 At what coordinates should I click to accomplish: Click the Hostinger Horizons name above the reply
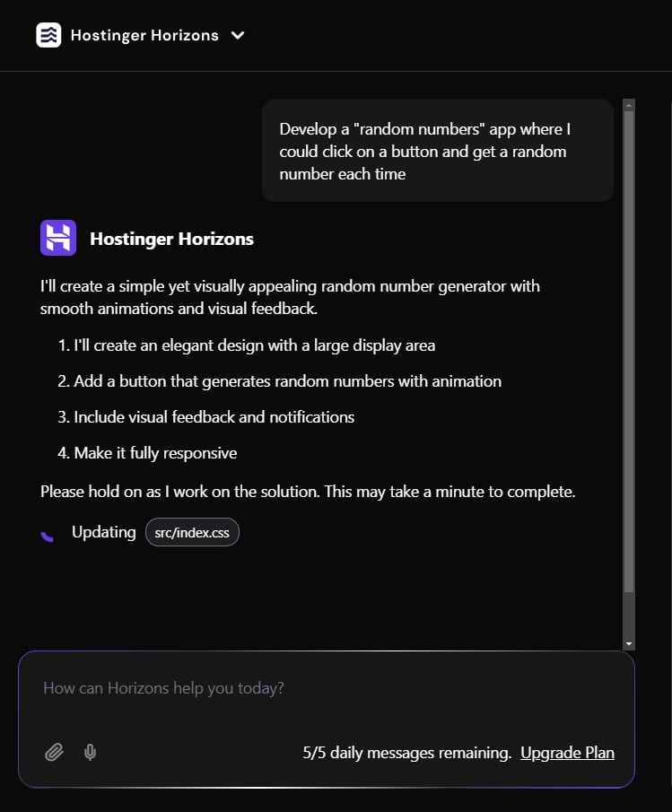171,239
